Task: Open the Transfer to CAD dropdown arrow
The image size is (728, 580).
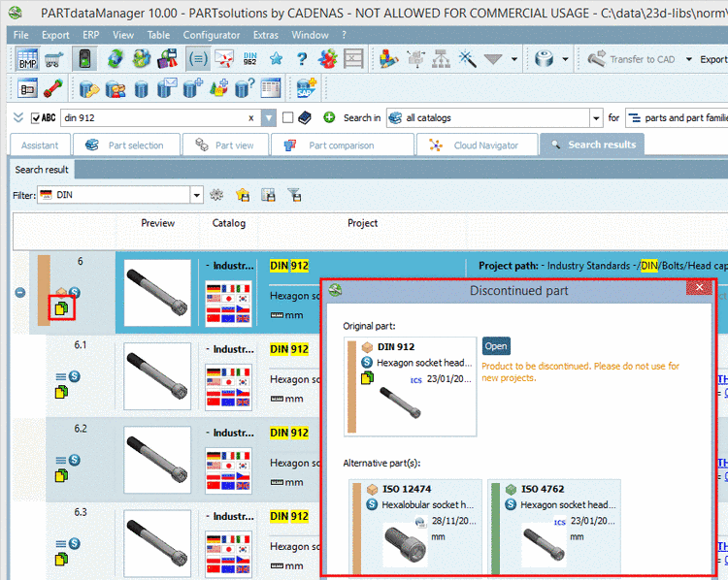Action: [x=689, y=59]
